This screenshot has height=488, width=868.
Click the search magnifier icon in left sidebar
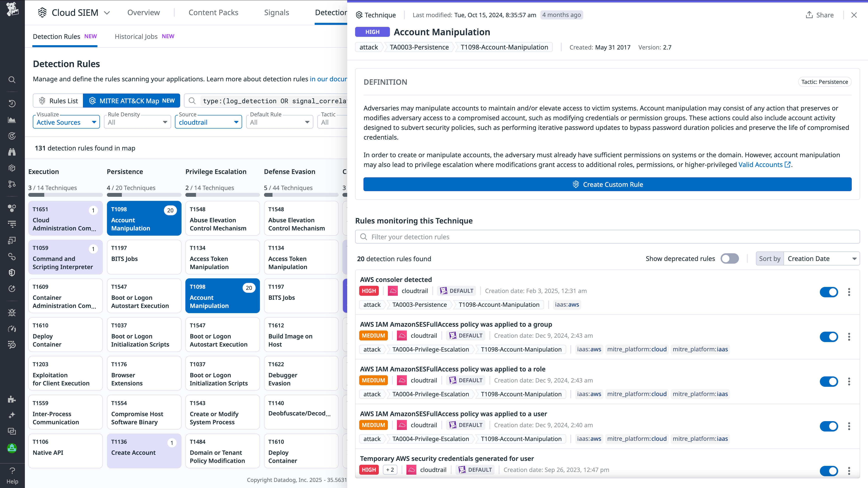click(12, 80)
